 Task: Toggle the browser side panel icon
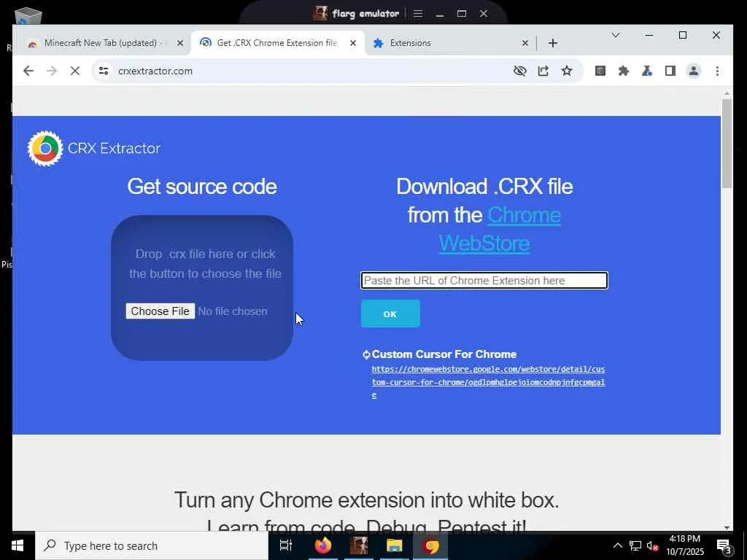(x=670, y=71)
